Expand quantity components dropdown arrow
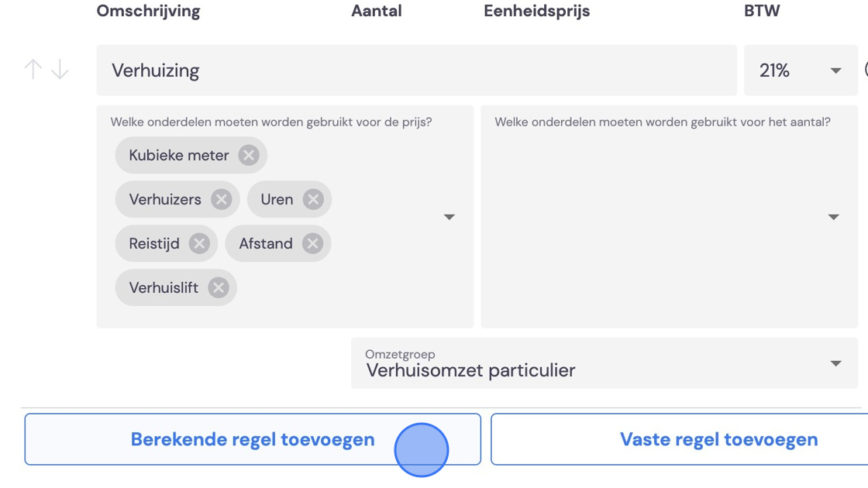Screen dimensions: 868x488 coord(834,217)
